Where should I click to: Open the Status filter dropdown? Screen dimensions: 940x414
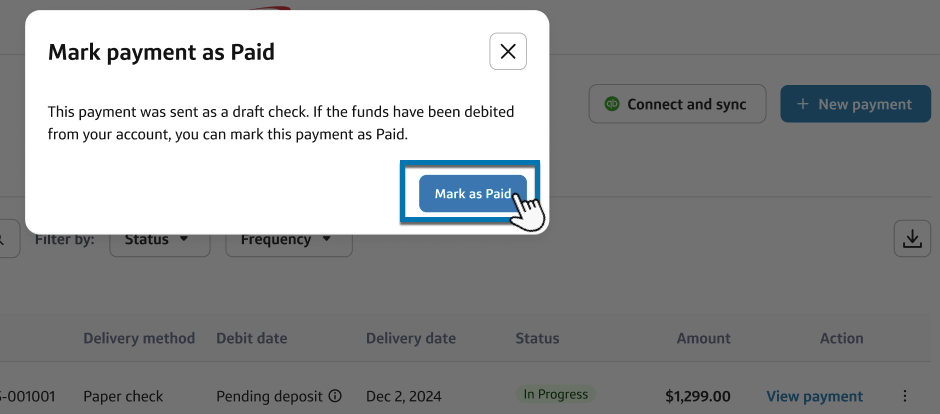(159, 240)
